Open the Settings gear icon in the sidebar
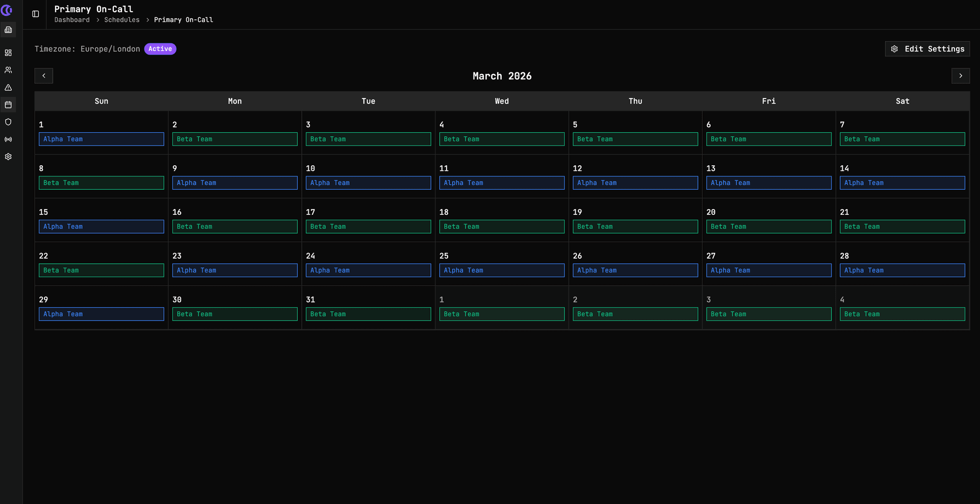The image size is (980, 504). 8,157
